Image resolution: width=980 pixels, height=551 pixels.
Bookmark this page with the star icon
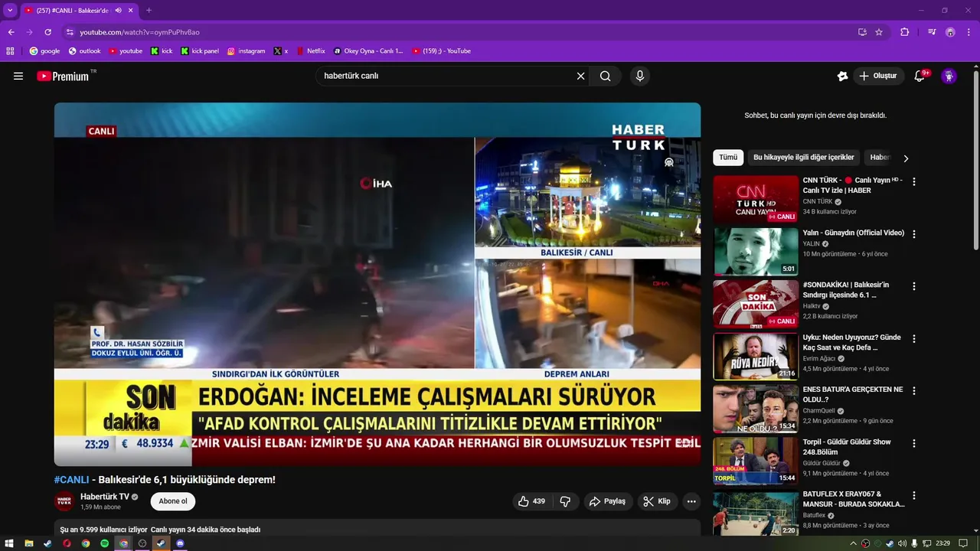pos(879,32)
